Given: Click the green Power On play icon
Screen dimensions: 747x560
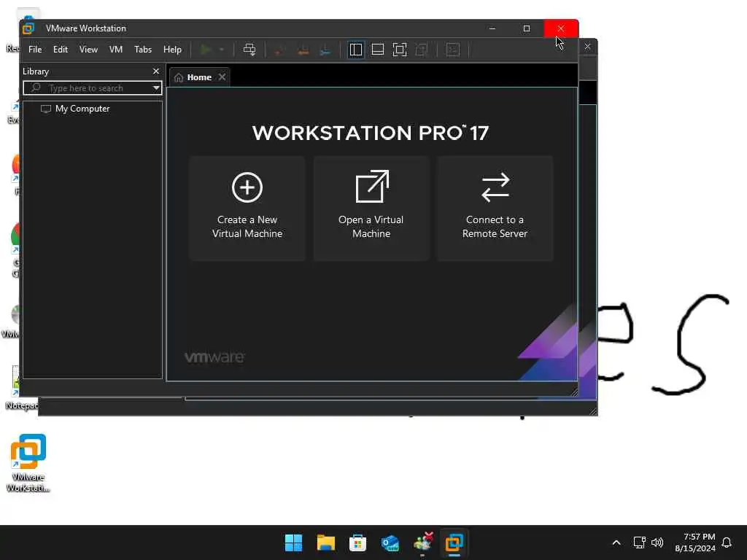Looking at the screenshot, I should (x=205, y=50).
